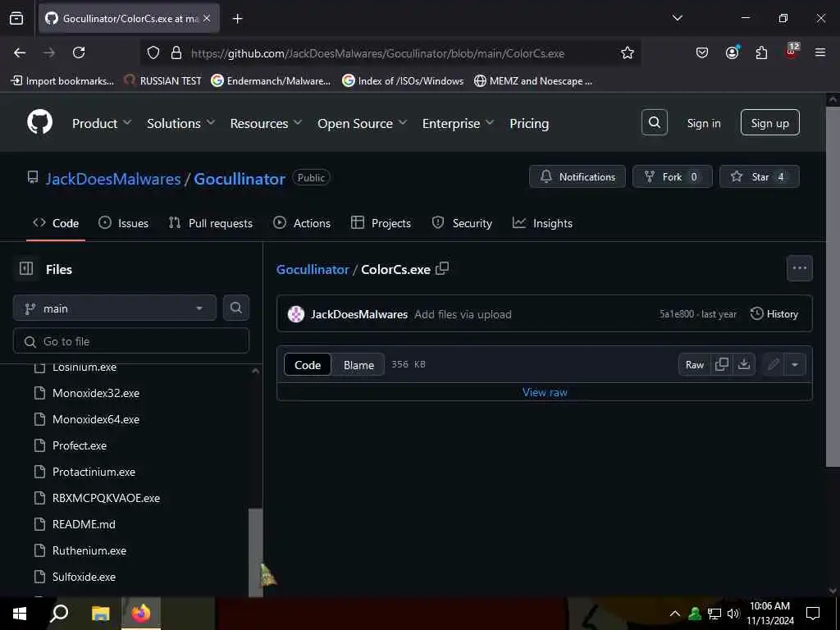Screen dimensions: 840x630
Task: Open File Explorer from the taskbar
Action: 100,613
